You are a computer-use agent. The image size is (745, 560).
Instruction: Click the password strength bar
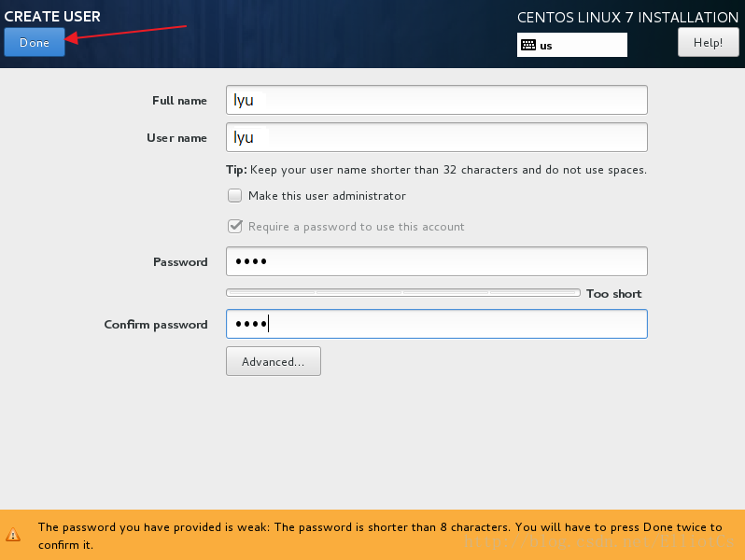click(x=403, y=293)
